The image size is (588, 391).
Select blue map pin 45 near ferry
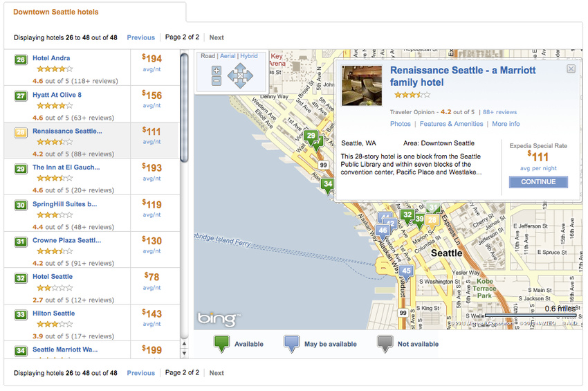point(406,272)
